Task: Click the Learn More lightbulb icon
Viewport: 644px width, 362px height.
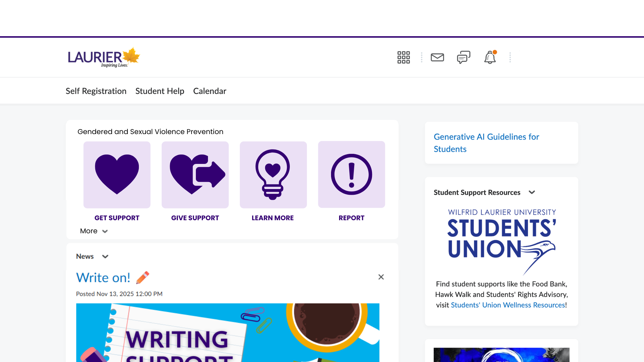Action: pyautogui.click(x=273, y=175)
